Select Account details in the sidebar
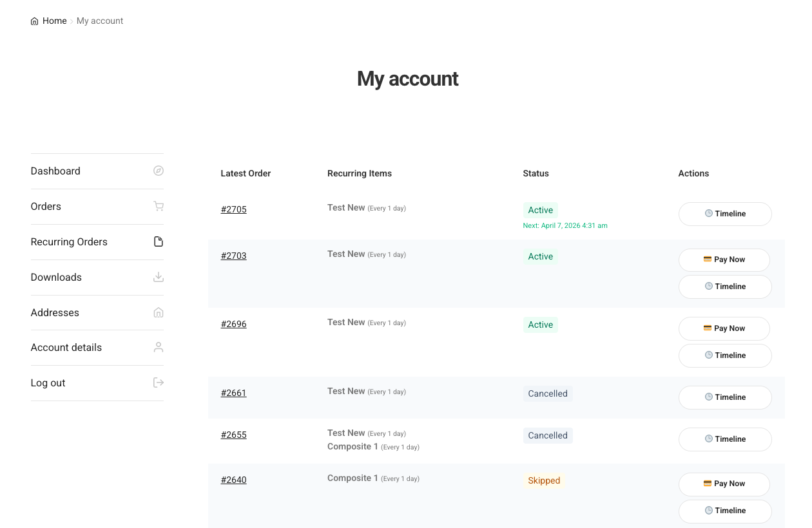This screenshot has width=812, height=528. [x=66, y=347]
